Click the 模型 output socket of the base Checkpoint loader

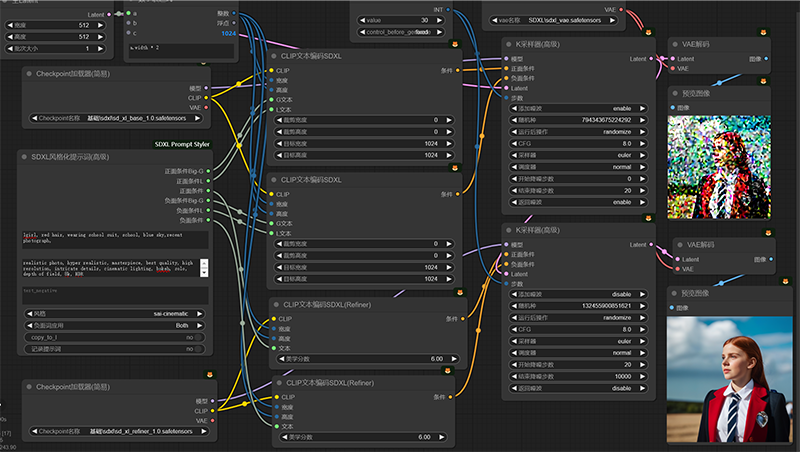(206, 88)
